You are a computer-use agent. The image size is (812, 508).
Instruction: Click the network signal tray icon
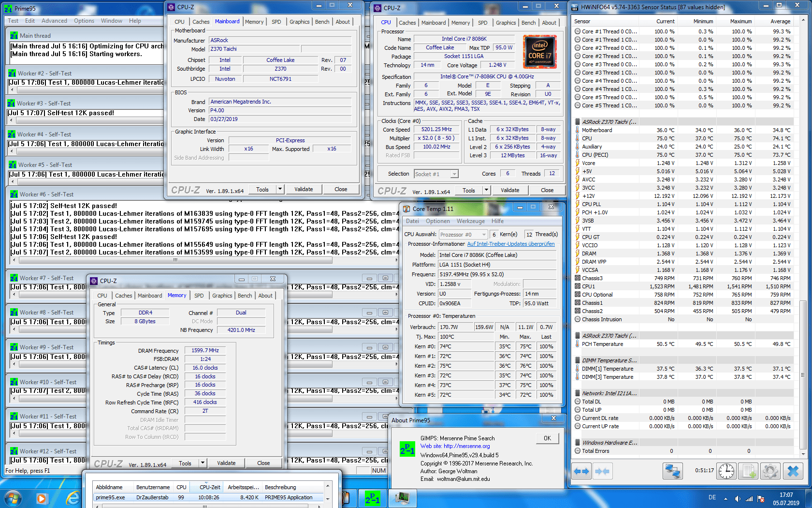749,499
